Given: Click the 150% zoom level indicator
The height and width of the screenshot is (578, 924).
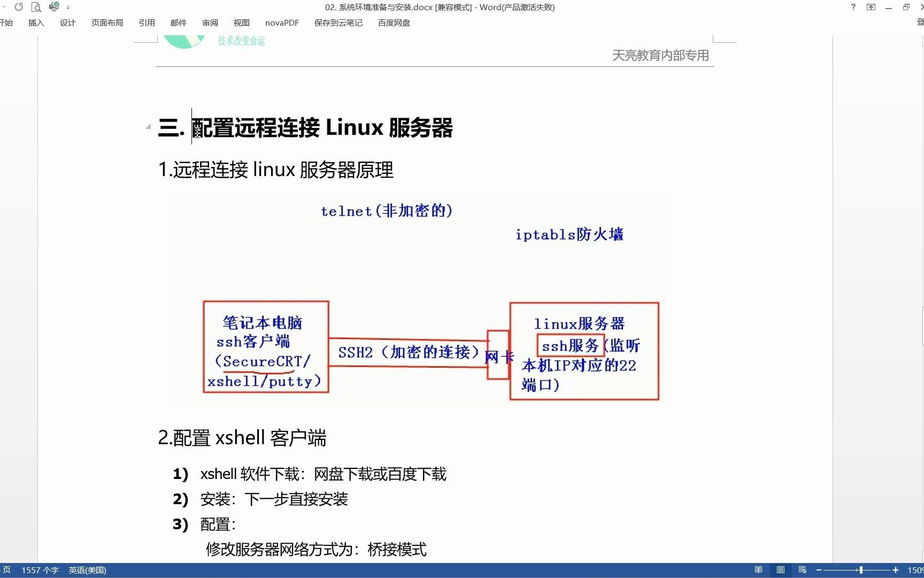Looking at the screenshot, I should (917, 569).
